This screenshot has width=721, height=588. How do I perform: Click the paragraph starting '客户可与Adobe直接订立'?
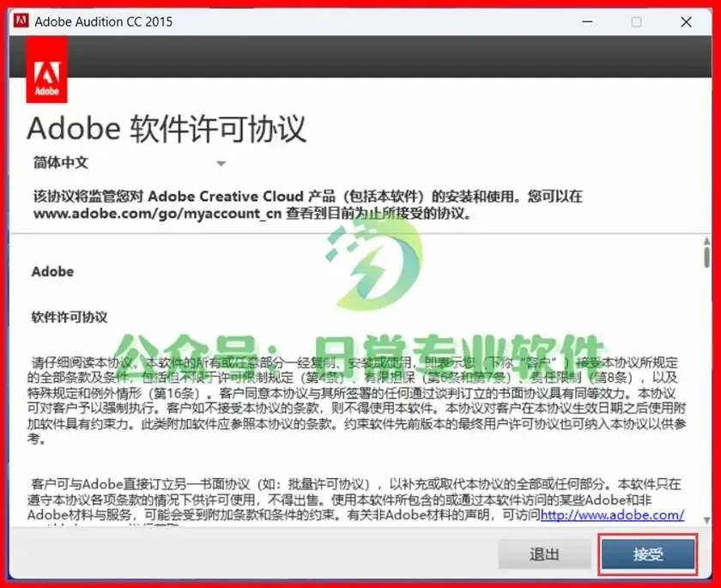click(355, 500)
